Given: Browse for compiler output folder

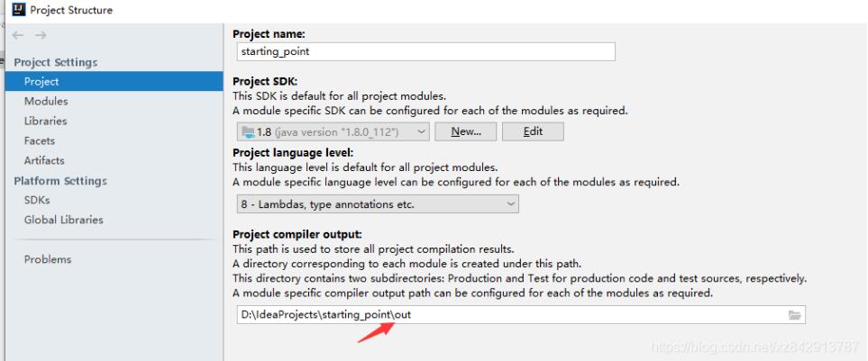Looking at the screenshot, I should tap(794, 315).
